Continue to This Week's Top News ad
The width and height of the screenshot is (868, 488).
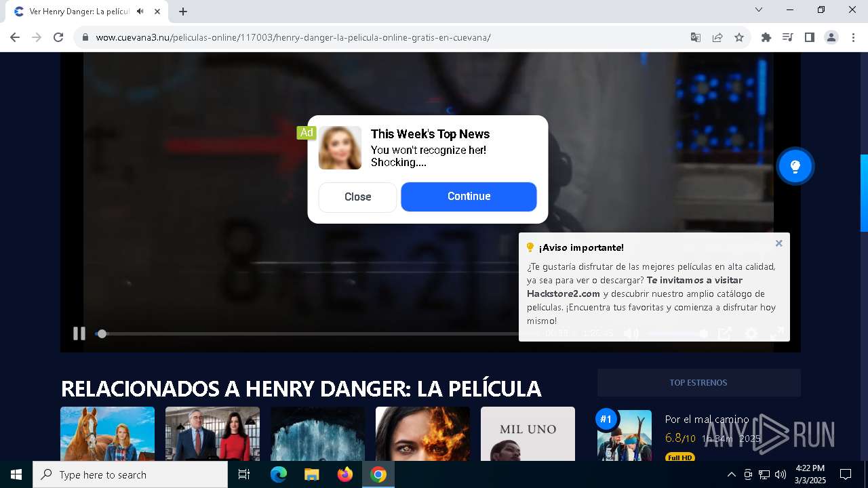469,197
